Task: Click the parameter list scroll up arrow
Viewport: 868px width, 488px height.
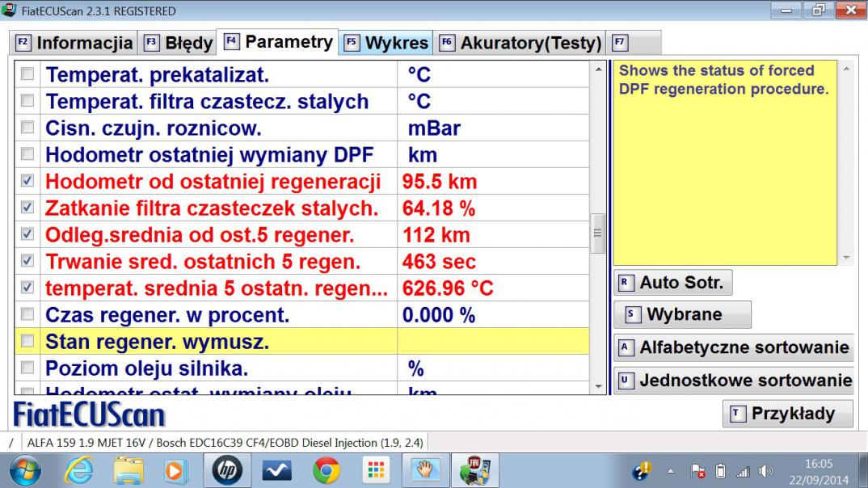Action: (x=598, y=69)
